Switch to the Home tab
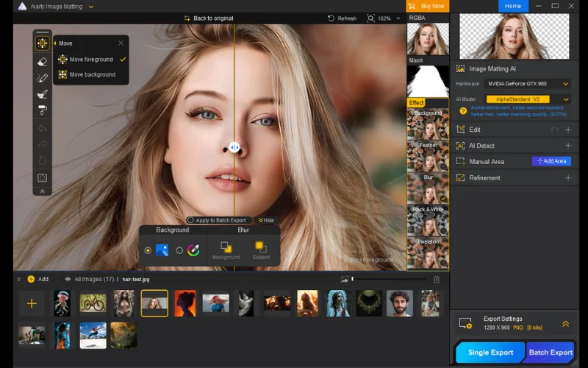This screenshot has width=588, height=368. pos(513,6)
